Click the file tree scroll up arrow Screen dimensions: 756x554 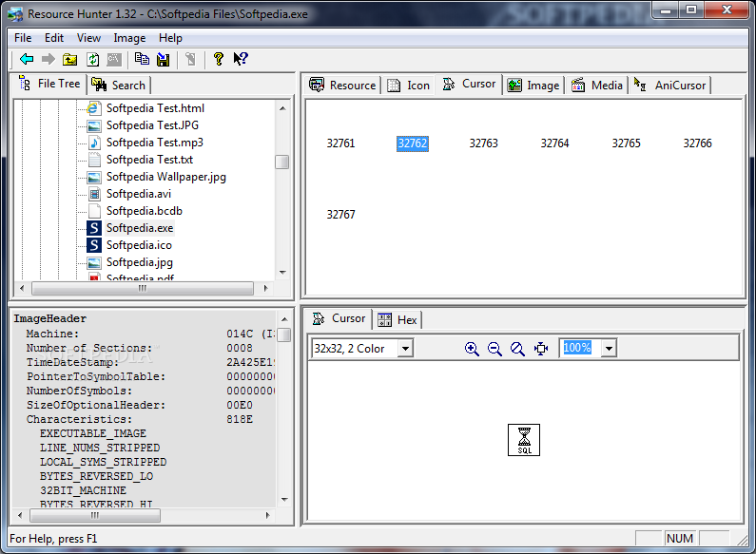click(x=282, y=108)
